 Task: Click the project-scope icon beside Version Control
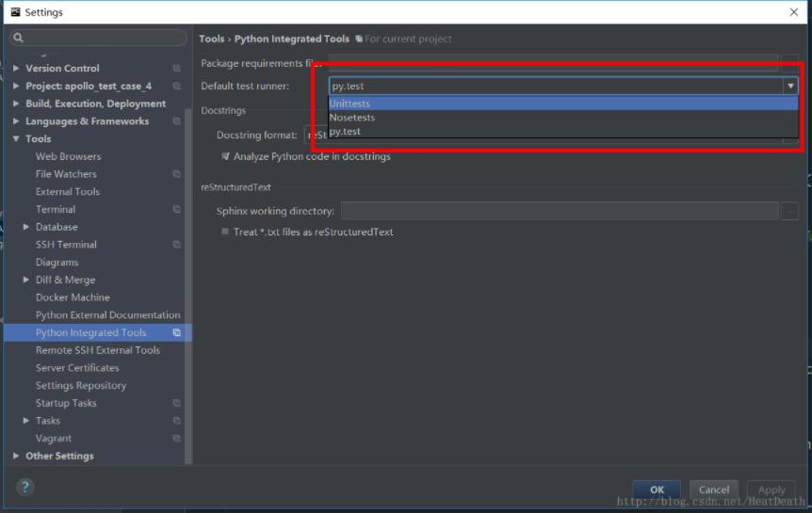[x=176, y=69]
